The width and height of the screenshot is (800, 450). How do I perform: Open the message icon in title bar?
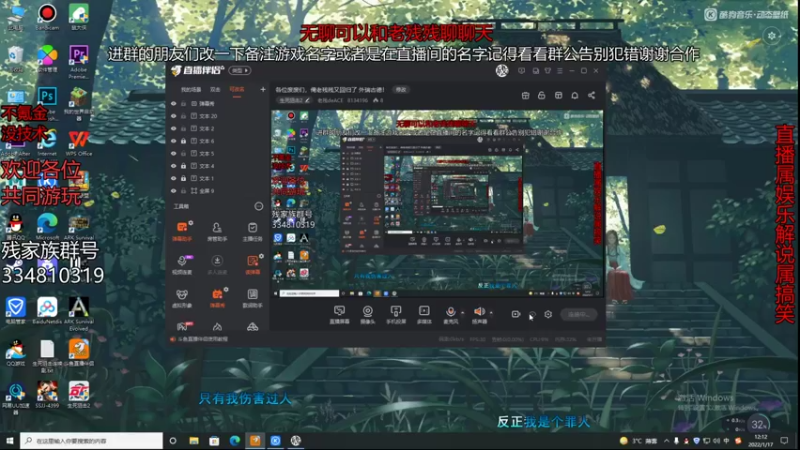coord(521,70)
